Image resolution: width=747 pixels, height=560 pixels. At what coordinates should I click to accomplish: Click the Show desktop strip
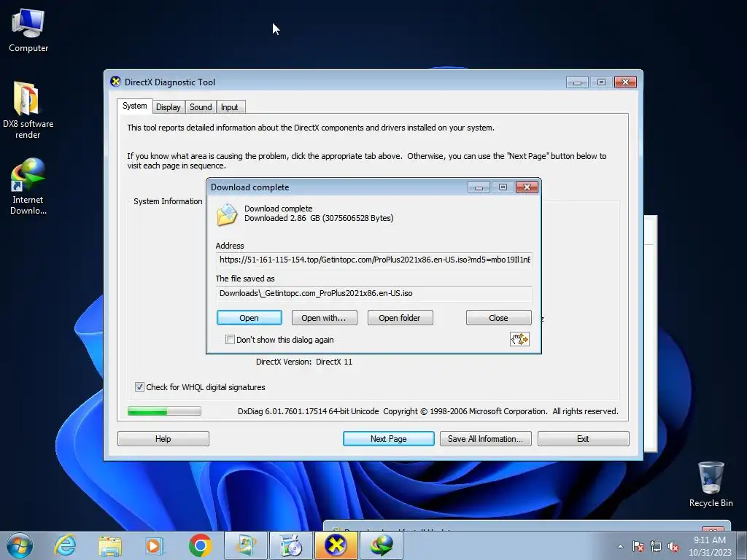coord(742,546)
